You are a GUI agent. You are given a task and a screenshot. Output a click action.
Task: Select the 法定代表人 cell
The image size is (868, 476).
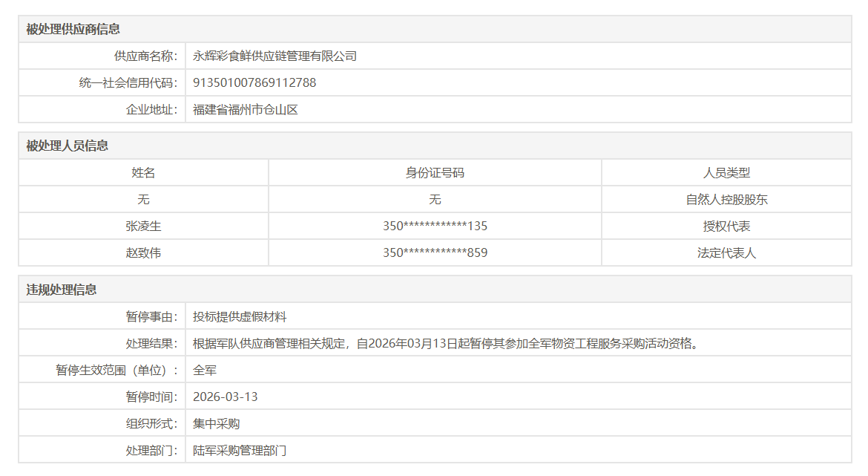726,252
